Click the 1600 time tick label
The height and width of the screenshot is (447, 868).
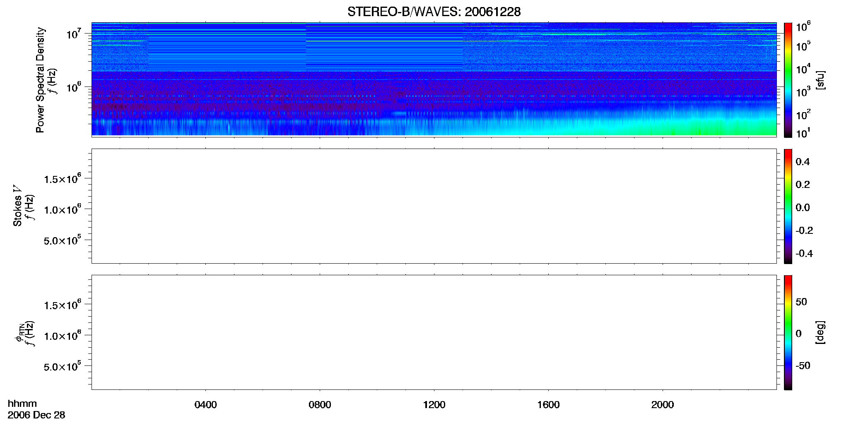tap(548, 405)
